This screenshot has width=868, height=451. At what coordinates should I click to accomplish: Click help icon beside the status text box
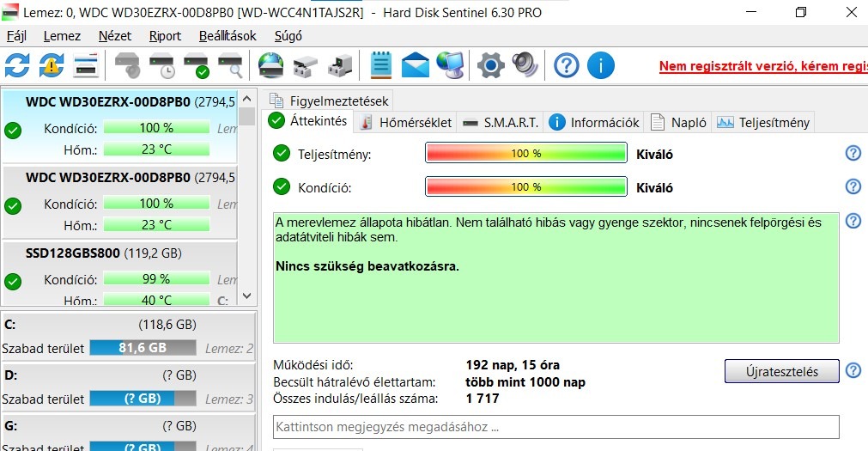pos(853,221)
